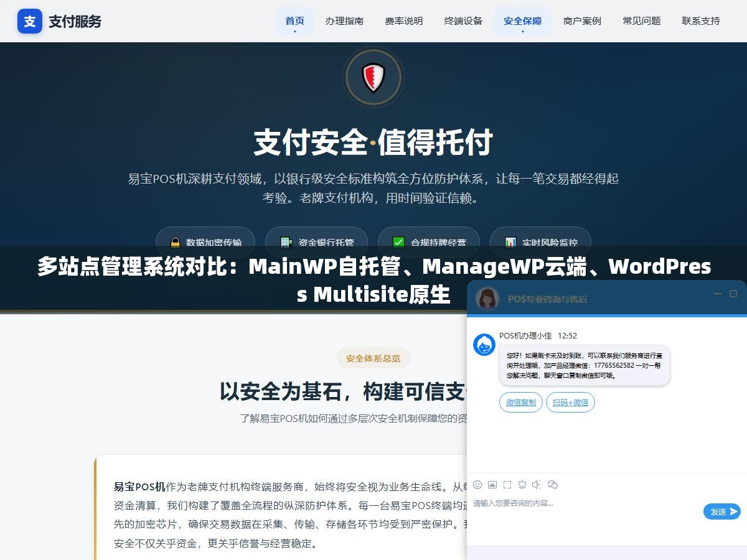Open 商户案例 nav item
Screen dimensions: 747x560
(582, 21)
